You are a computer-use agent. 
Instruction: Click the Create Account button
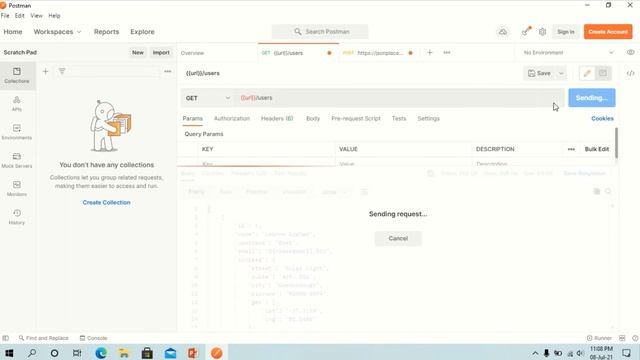(608, 31)
